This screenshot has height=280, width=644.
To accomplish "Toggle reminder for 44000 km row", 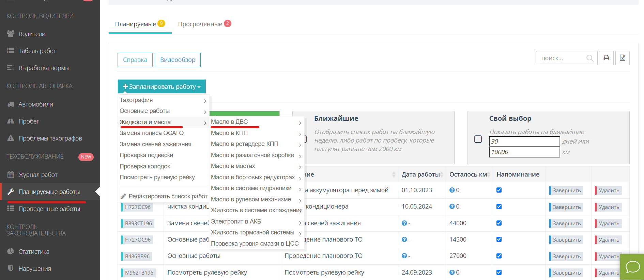I will pyautogui.click(x=499, y=223).
